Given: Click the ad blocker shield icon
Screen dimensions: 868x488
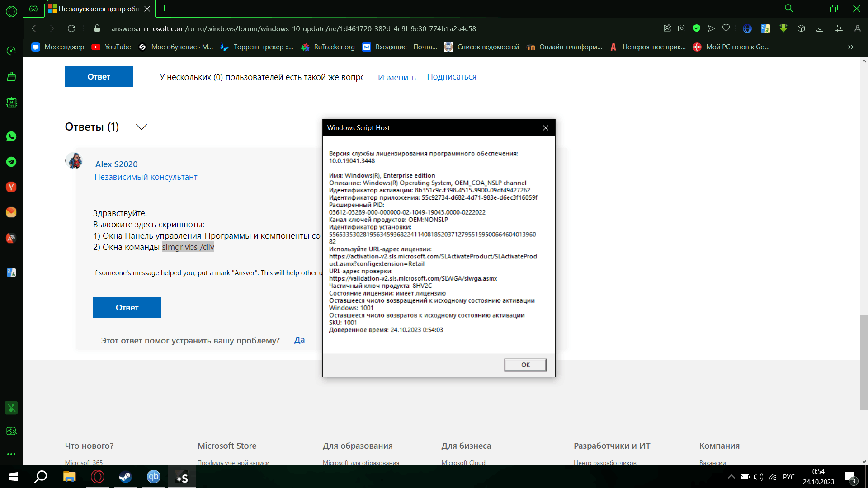Looking at the screenshot, I should click(697, 28).
